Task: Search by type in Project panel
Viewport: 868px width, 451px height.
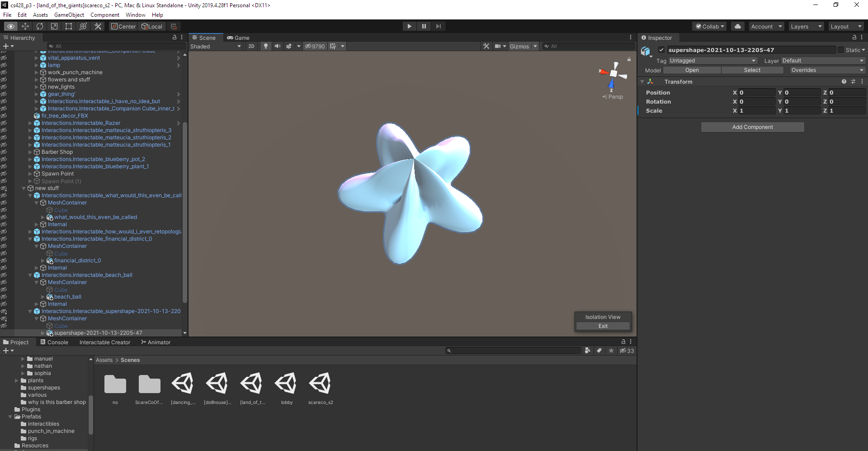Action: (x=587, y=351)
